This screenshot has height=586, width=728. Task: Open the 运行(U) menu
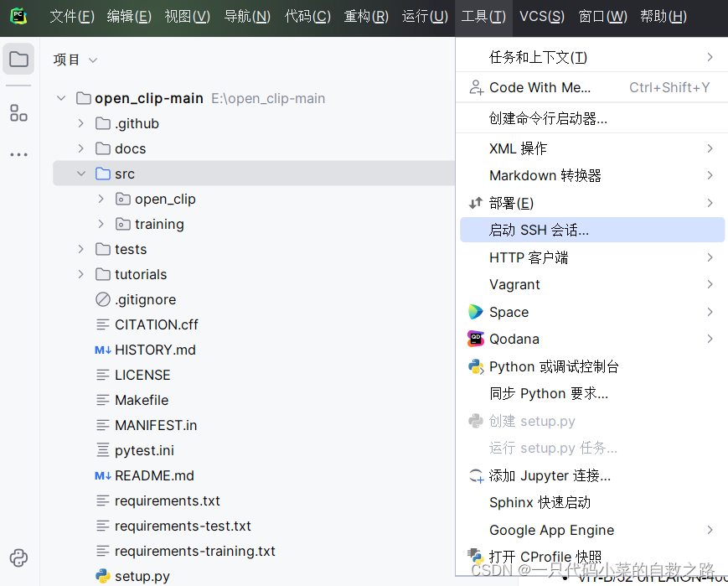(425, 17)
